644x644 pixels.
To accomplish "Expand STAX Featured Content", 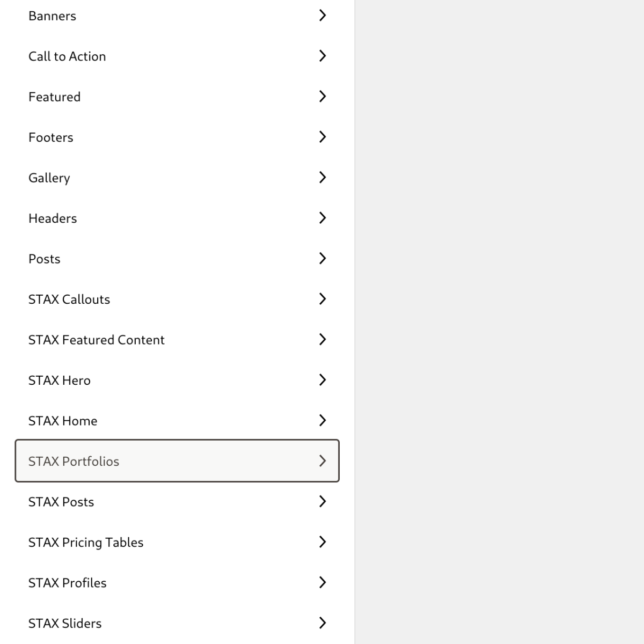I will coord(177,340).
